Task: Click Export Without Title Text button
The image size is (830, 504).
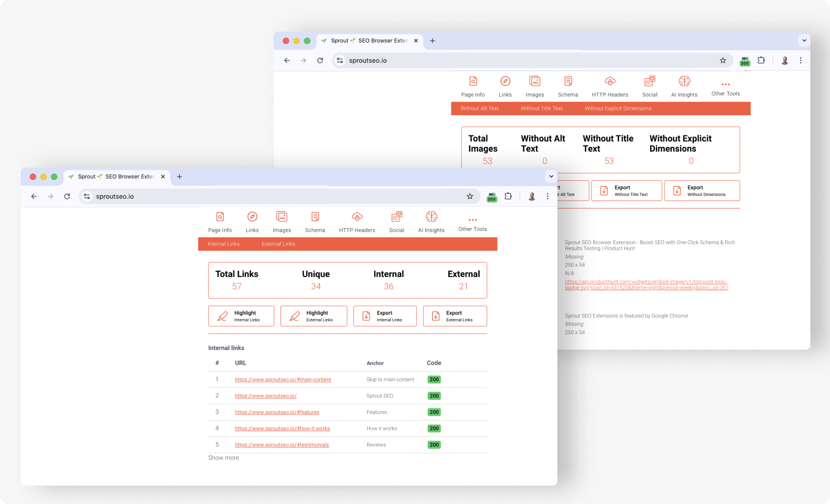Action: (627, 191)
